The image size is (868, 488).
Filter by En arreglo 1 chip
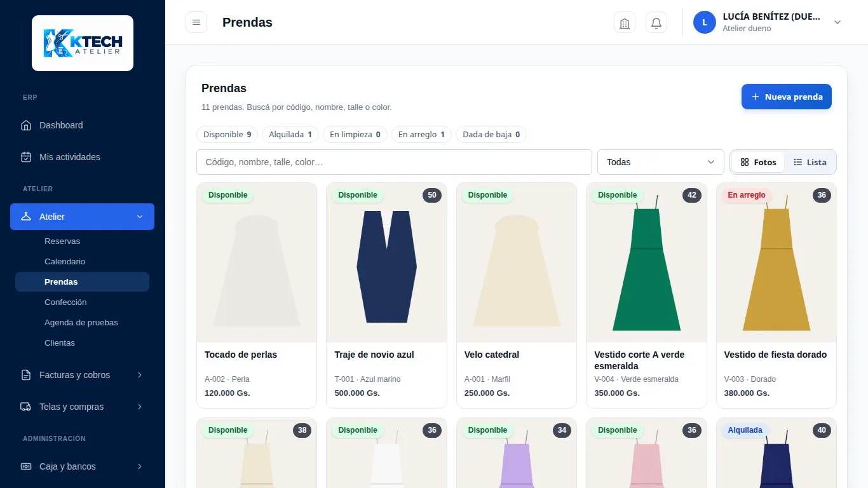pos(421,135)
